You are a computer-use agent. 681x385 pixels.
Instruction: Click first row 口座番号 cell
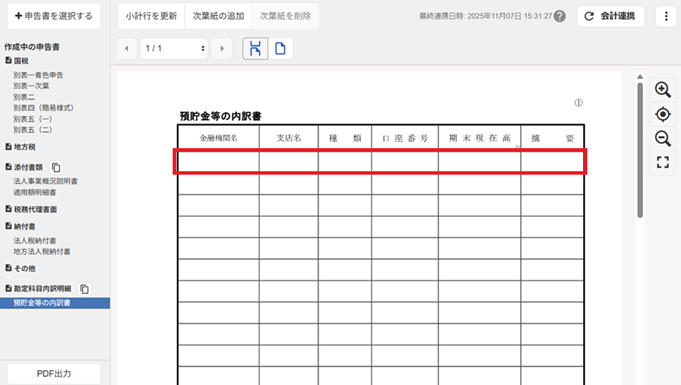405,162
